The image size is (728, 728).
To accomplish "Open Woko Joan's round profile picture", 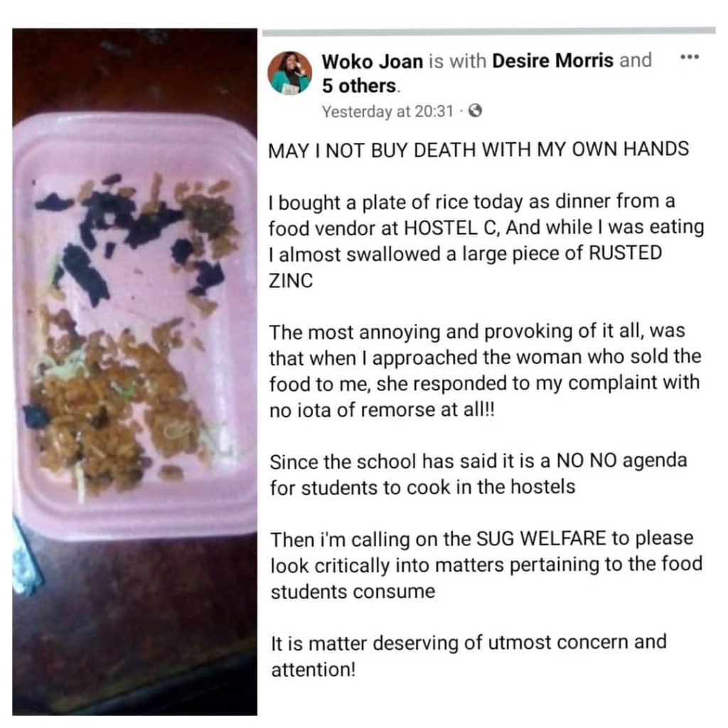I will [290, 73].
